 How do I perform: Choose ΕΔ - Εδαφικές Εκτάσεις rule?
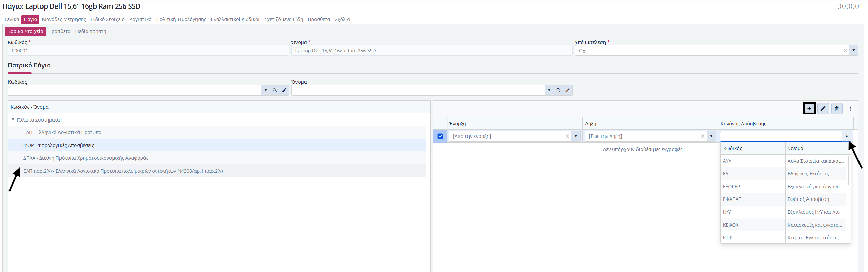click(x=783, y=174)
